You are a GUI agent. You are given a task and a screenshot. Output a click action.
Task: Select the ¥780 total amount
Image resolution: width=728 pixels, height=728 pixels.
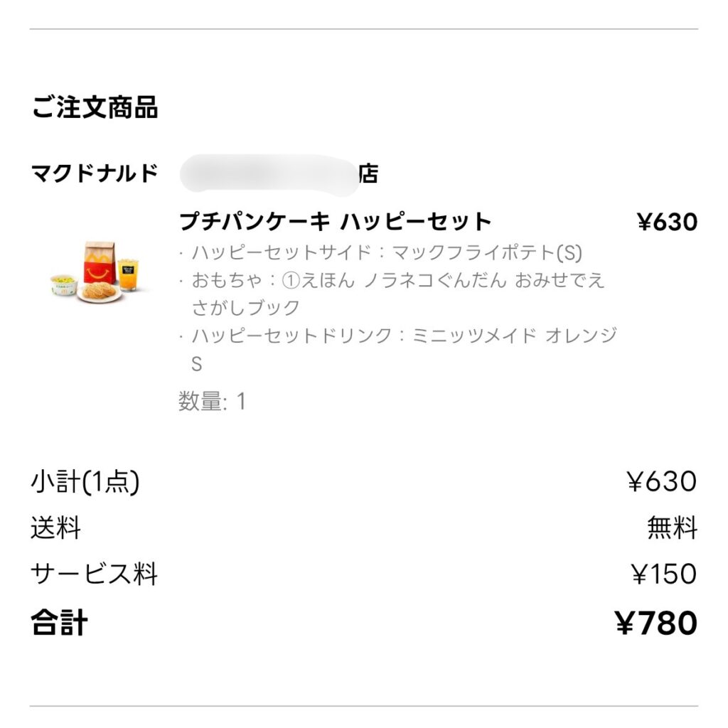655,623
